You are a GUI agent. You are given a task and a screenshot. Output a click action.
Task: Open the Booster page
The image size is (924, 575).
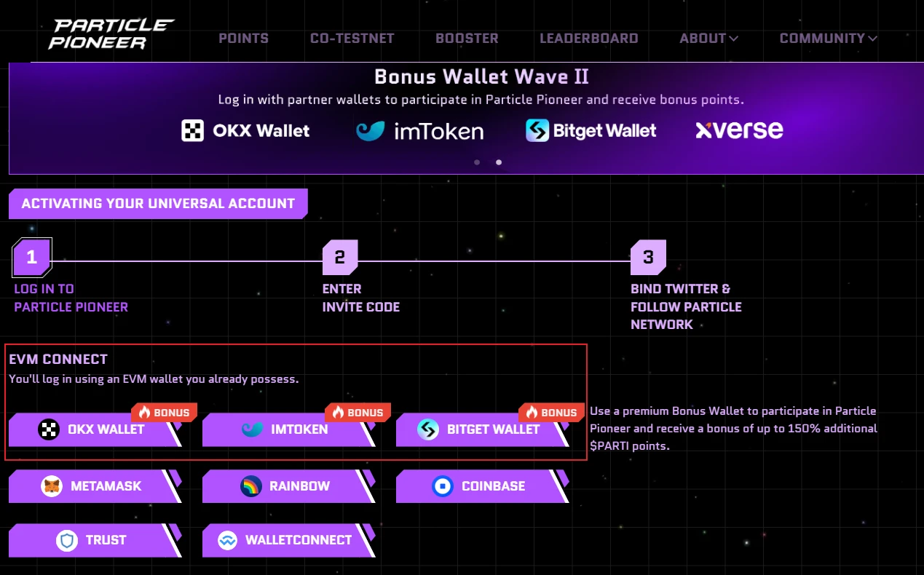point(467,39)
